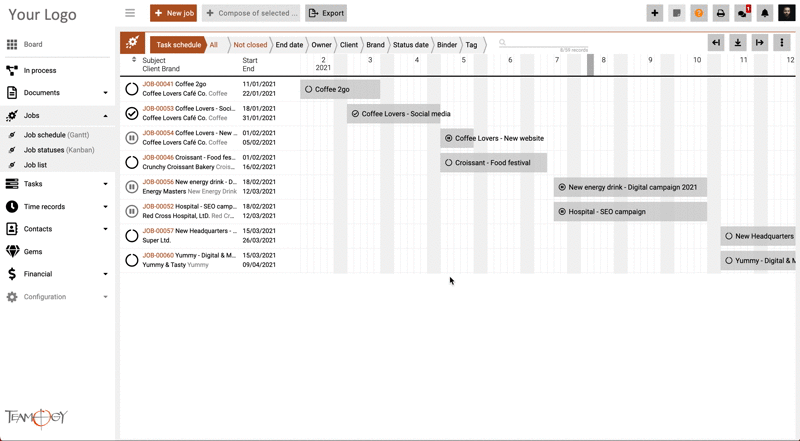800x441 pixels.
Task: Click the Gantt download arrow icon
Action: pyautogui.click(x=738, y=43)
